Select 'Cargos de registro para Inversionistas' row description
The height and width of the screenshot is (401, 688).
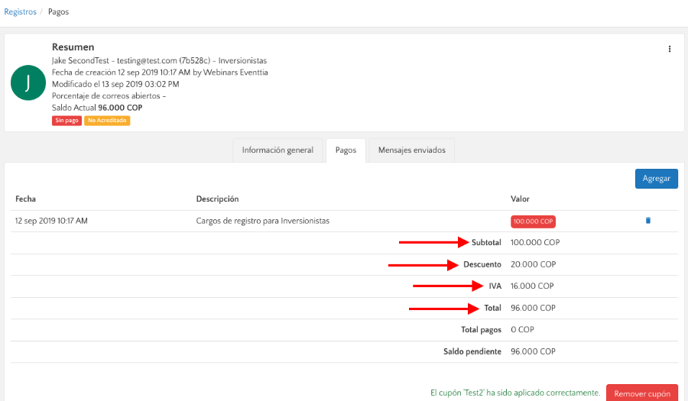click(x=263, y=220)
